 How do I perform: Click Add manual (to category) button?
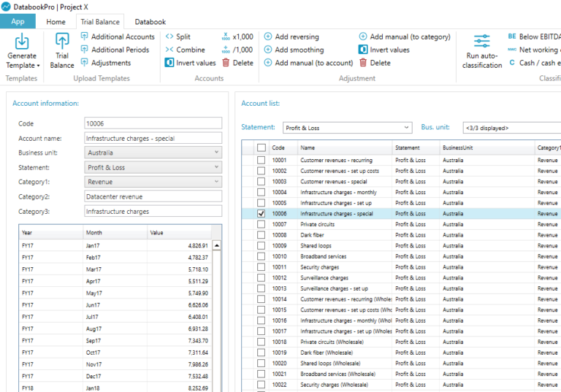pos(404,36)
